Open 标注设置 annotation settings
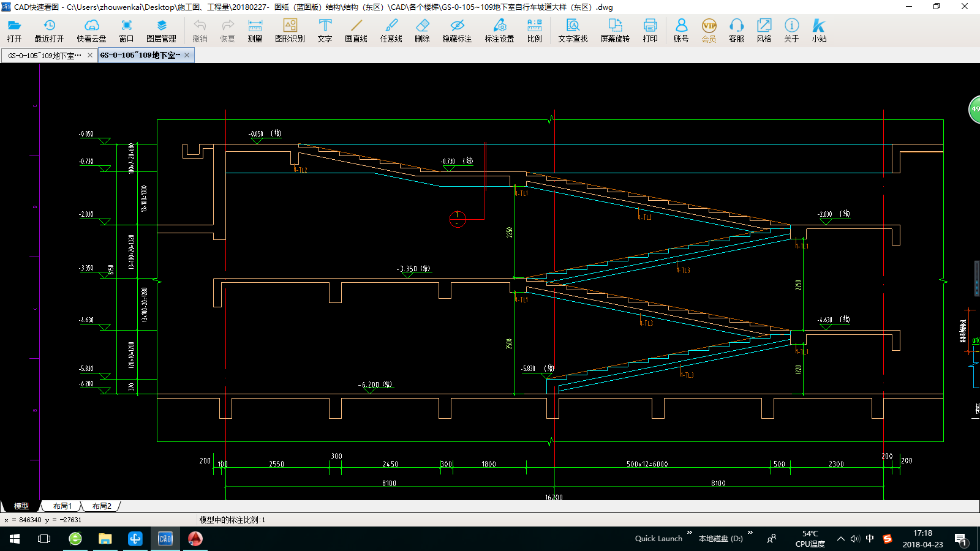The height and width of the screenshot is (551, 980). [499, 31]
